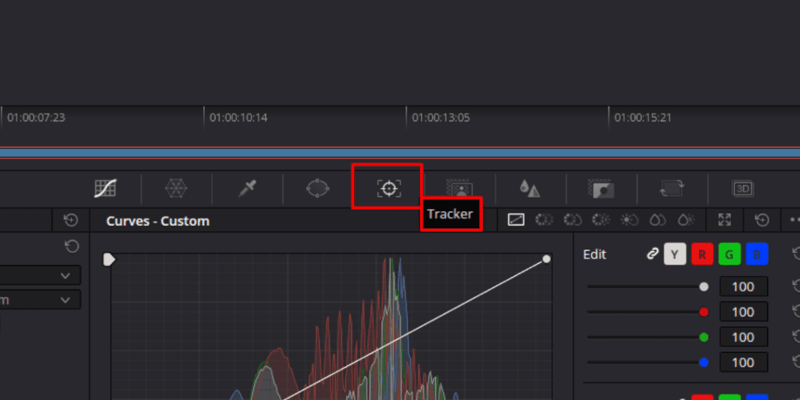Screen dimensions: 800x400
Task: Select the top-right curve control point
Action: click(x=546, y=259)
